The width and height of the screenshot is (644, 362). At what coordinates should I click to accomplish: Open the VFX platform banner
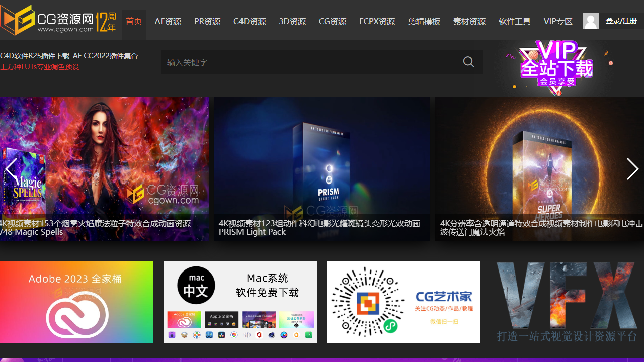click(x=567, y=302)
